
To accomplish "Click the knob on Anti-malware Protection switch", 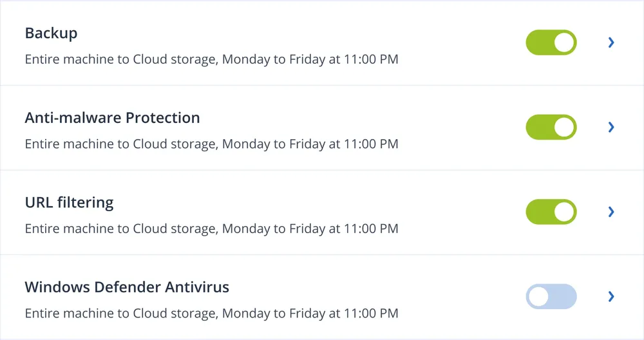I will coord(564,127).
